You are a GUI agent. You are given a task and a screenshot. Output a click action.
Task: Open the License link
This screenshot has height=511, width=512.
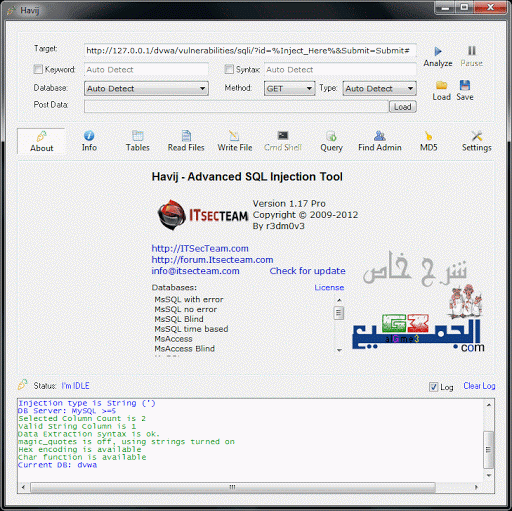329,287
